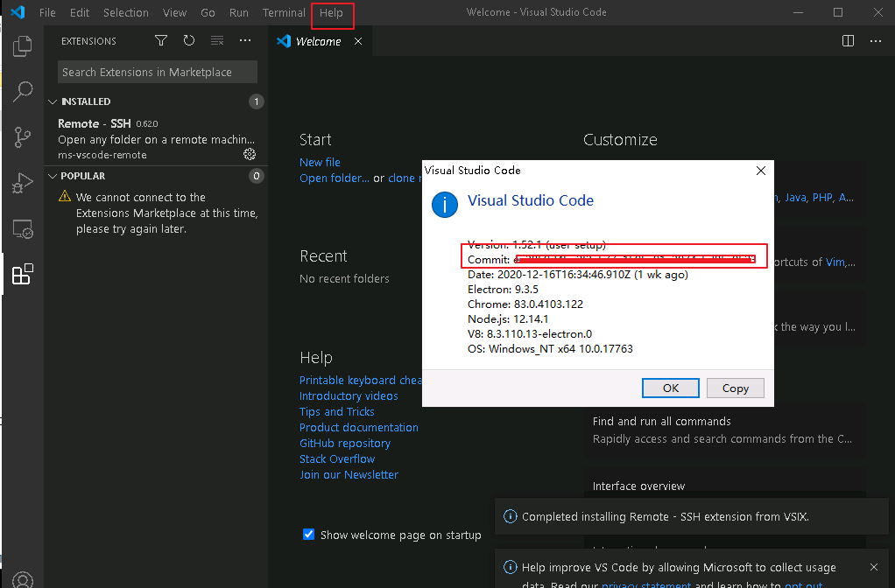This screenshot has width=895, height=588.
Task: Click the INSTALLED count badge 1
Action: [257, 101]
